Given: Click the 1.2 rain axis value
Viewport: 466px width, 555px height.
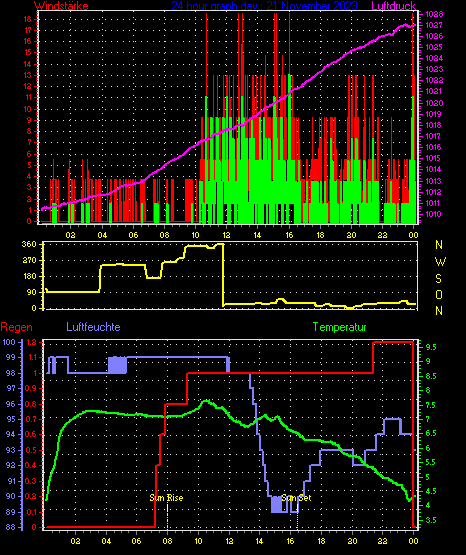Looking at the screenshot, I should tap(31, 342).
